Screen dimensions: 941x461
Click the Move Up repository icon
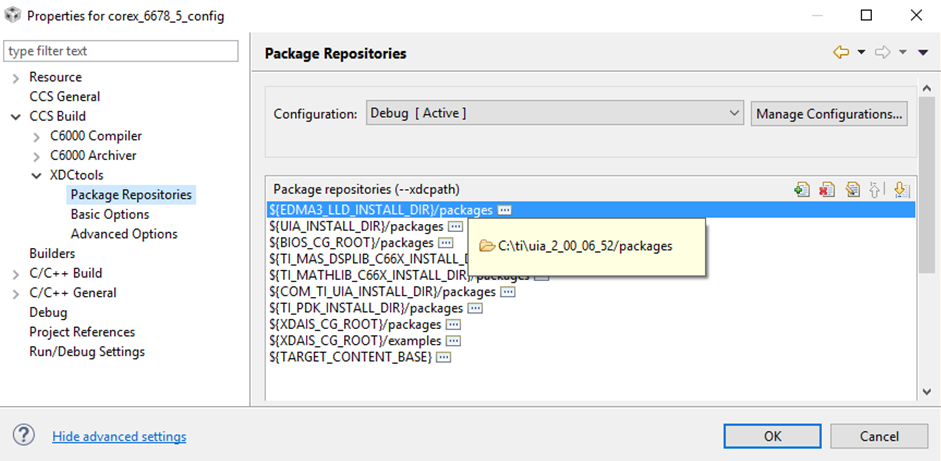876,189
